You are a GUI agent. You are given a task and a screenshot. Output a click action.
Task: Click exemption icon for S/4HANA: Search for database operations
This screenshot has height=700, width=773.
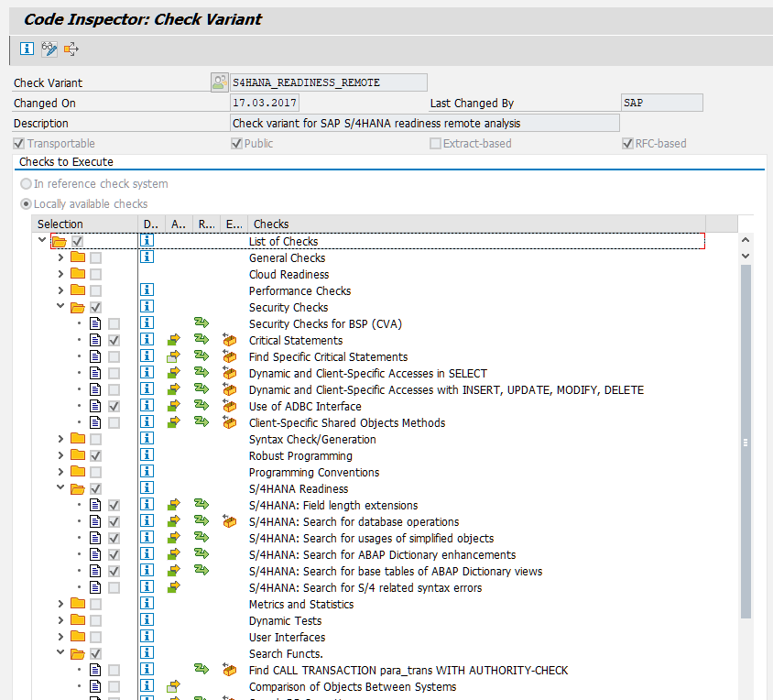229,521
